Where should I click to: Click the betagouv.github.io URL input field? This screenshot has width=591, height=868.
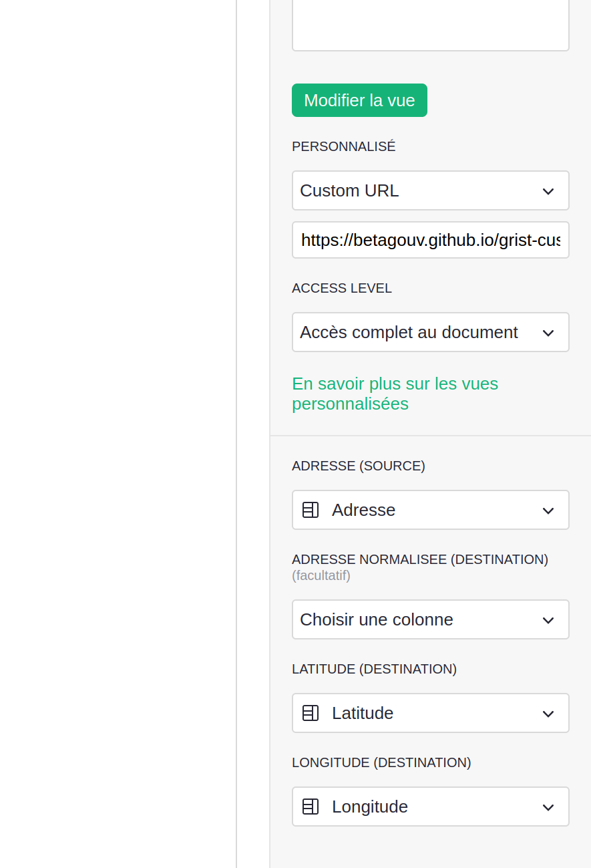click(x=430, y=240)
